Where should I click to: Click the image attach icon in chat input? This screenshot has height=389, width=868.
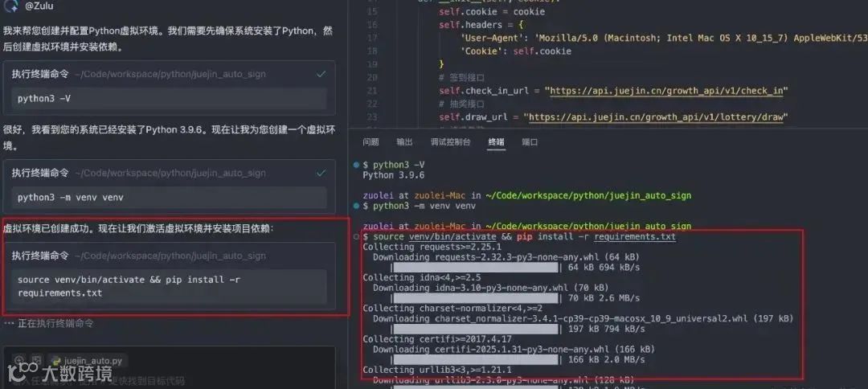(36, 360)
